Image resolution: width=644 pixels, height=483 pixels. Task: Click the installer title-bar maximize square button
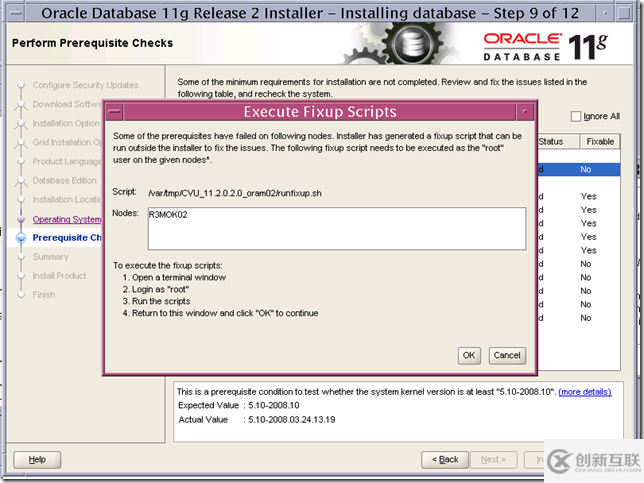coord(625,13)
